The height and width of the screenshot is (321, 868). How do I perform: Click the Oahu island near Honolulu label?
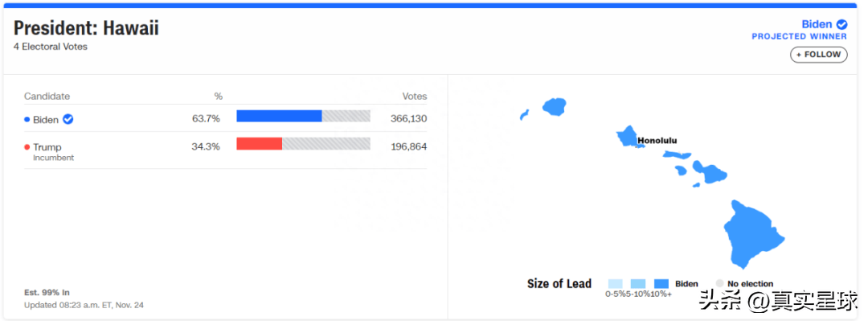pos(628,135)
